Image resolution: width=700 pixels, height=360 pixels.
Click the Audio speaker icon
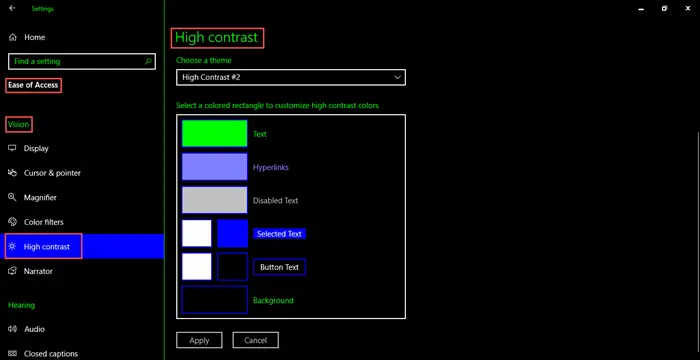(12, 329)
